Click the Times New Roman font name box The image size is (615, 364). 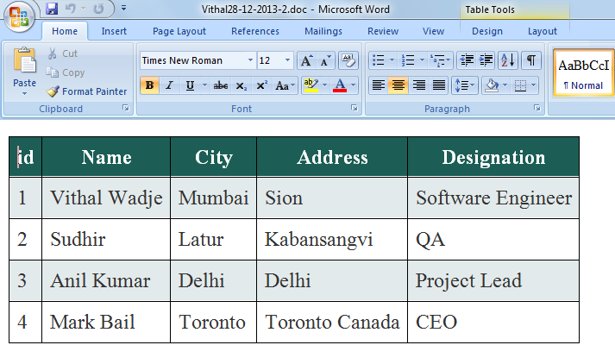click(192, 60)
